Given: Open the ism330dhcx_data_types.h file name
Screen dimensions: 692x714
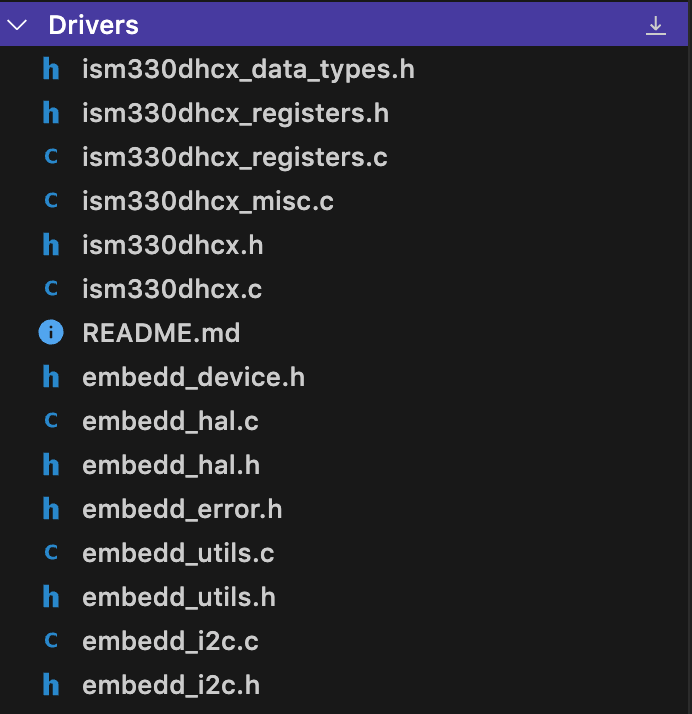Looking at the screenshot, I should pos(248,69).
